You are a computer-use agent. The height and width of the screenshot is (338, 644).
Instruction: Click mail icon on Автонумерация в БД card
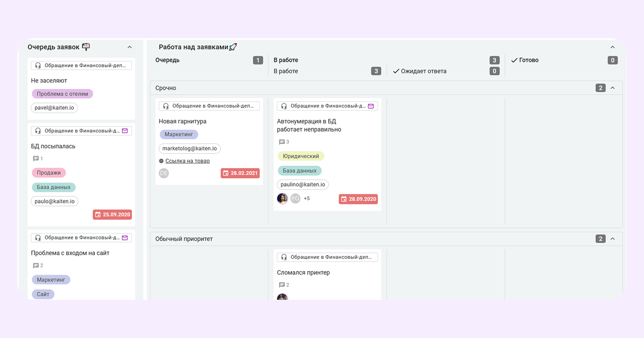point(371,106)
